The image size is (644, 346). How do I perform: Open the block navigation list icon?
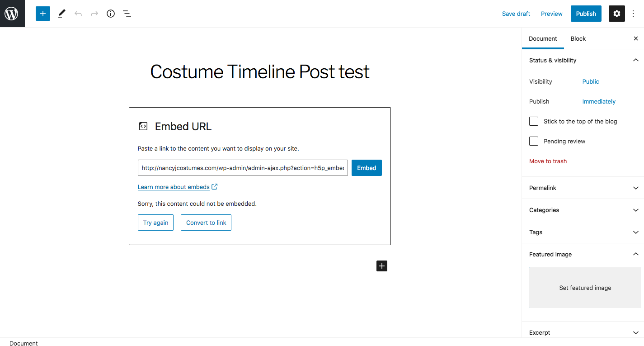tap(127, 14)
